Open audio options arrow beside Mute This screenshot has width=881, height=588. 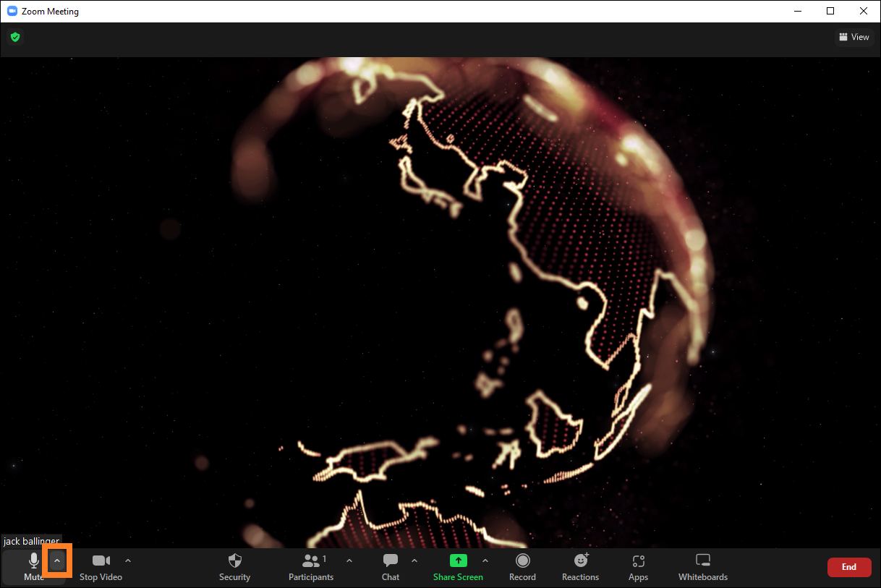(x=57, y=561)
